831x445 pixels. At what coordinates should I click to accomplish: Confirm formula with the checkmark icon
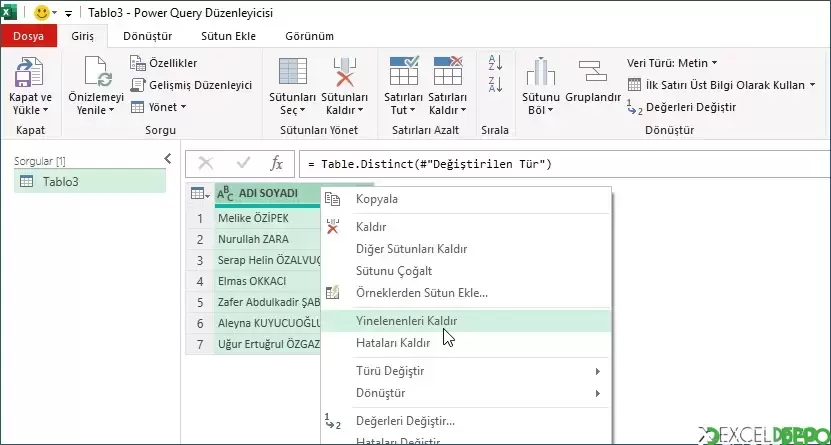click(243, 164)
